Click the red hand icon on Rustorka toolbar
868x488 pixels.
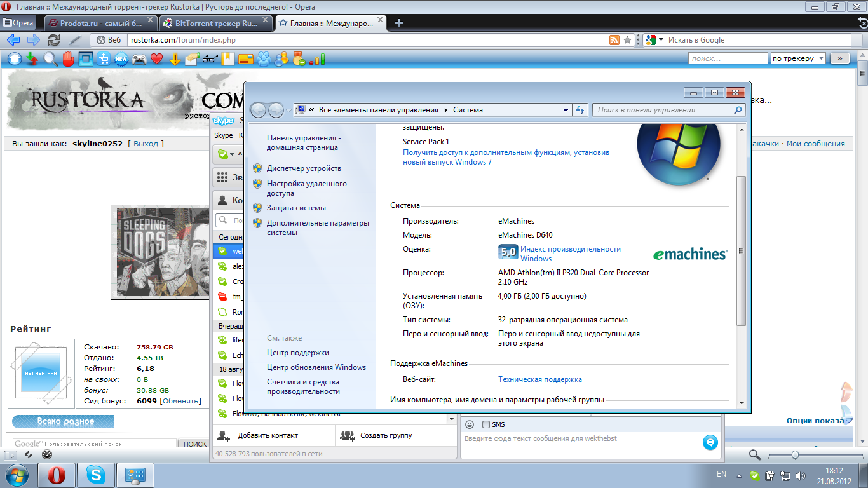coord(68,59)
